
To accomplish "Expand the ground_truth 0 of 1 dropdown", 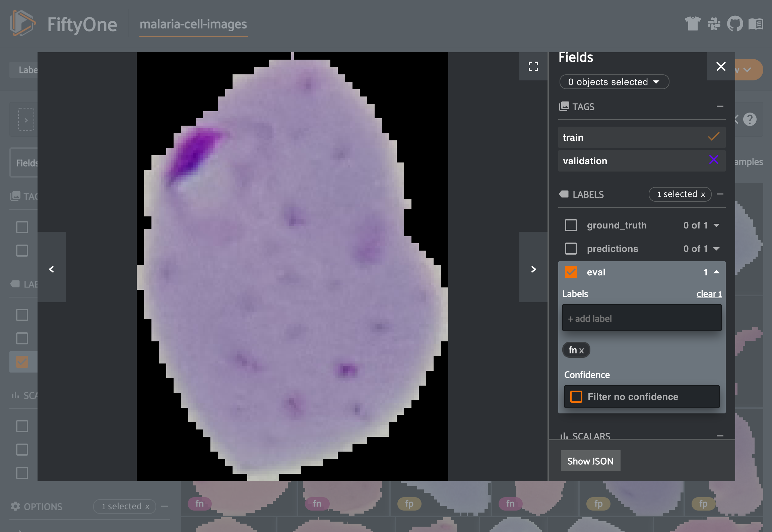I will pos(716,225).
